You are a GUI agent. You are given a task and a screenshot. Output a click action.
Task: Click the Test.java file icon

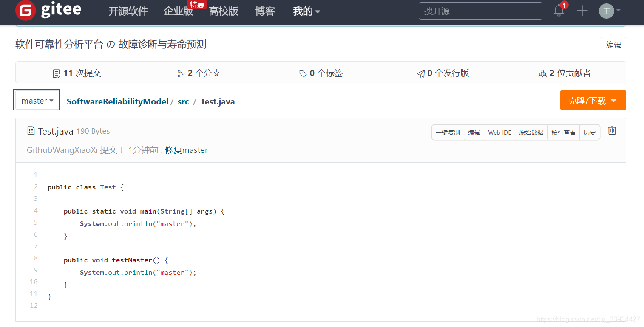[x=31, y=131]
